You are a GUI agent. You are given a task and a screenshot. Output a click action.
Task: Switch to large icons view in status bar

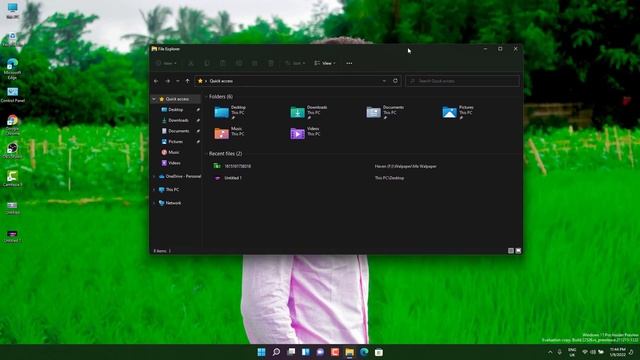[x=518, y=251]
